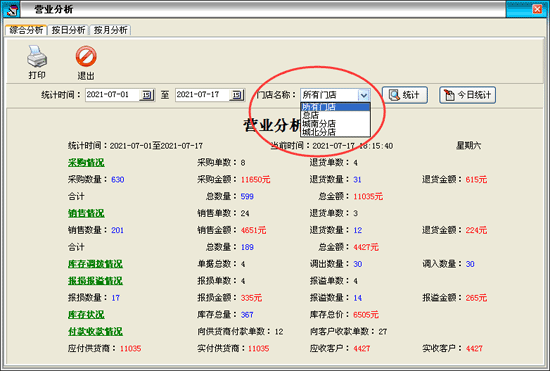Image resolution: width=550 pixels, height=371 pixels.
Task: Expand the 门店名称 dropdown arrow
Action: pyautogui.click(x=364, y=95)
